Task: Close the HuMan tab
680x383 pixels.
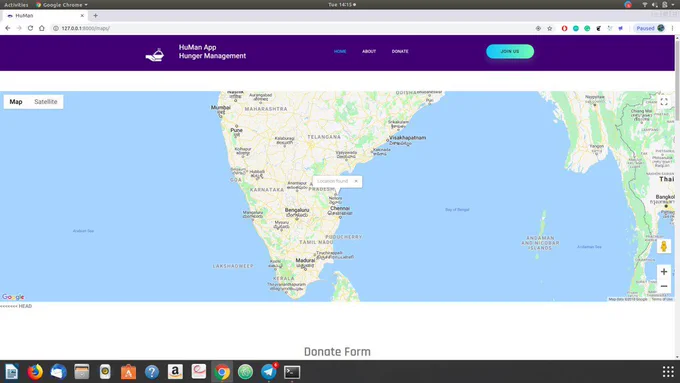Action: [x=82, y=16]
